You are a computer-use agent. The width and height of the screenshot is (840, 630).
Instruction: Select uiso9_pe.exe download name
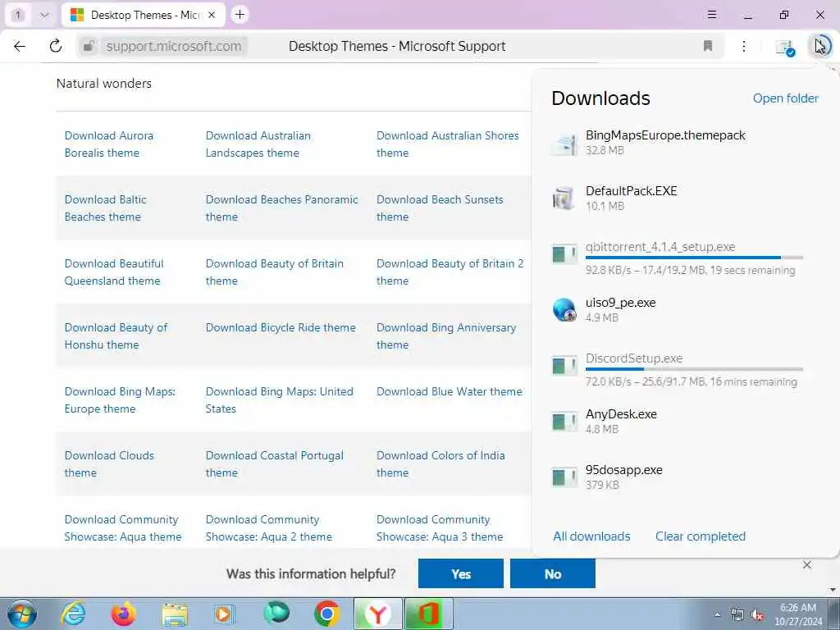point(620,303)
